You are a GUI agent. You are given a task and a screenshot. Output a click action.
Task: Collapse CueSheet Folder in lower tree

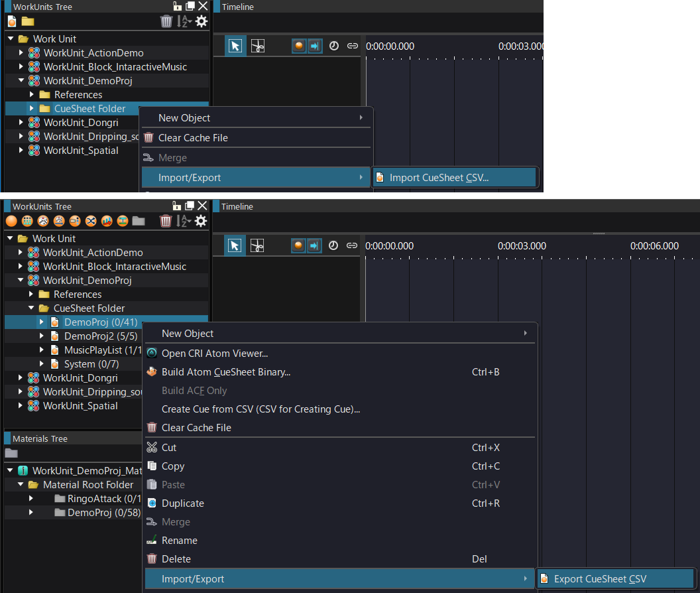tap(31, 308)
